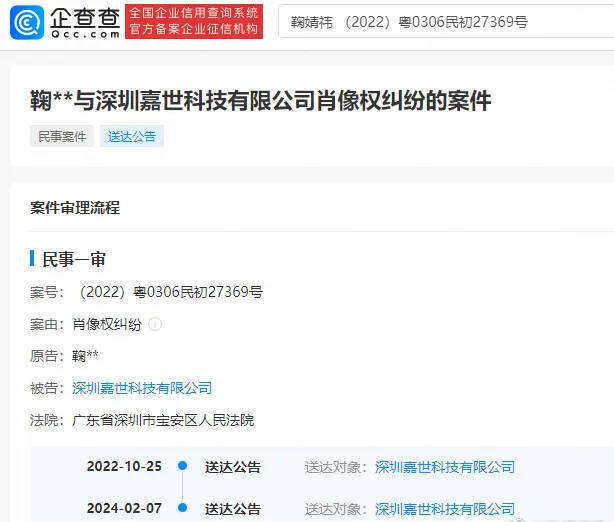Viewport: 614px width, 522px height.
Task: Click 送达公告 entry dated 2022-10-25
Action: [233, 467]
